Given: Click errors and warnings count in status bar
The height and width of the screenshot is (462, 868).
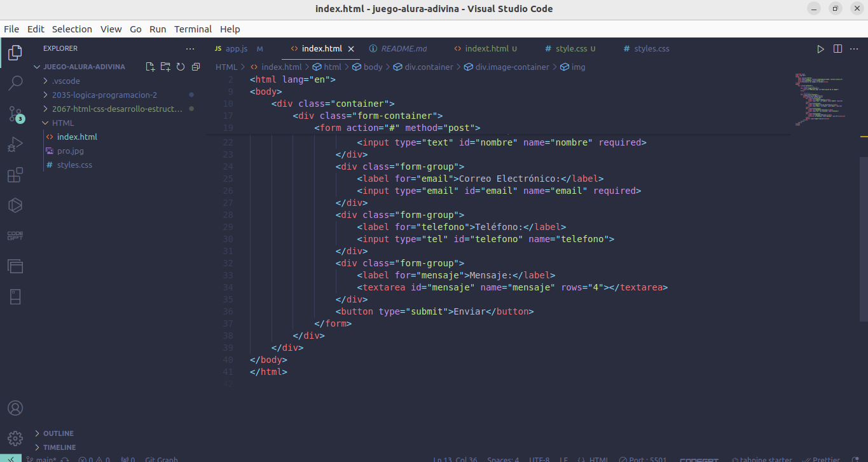Looking at the screenshot, I should [94, 459].
